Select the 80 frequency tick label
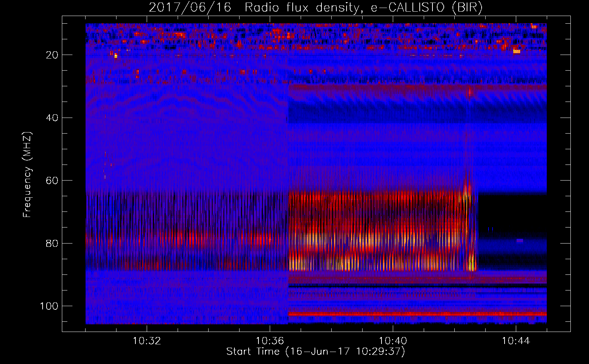Image resolution: width=589 pixels, height=364 pixels. pyautogui.click(x=52, y=244)
